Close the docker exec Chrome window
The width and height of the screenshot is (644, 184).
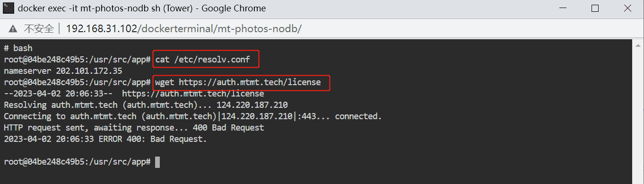[x=627, y=8]
